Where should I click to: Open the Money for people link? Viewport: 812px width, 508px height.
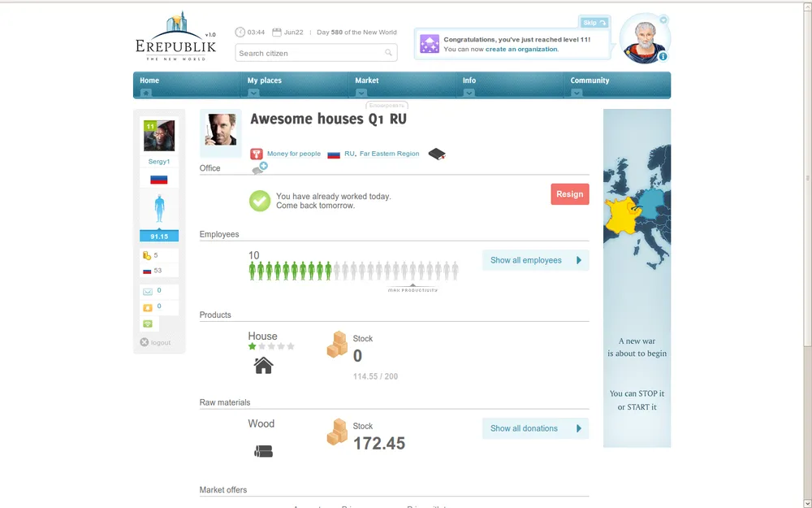tap(294, 154)
